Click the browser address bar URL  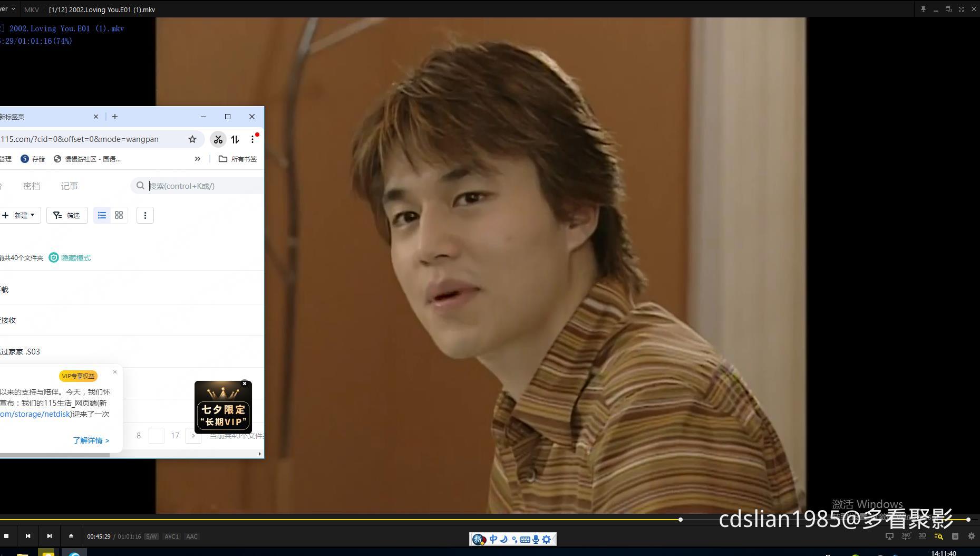pyautogui.click(x=79, y=139)
